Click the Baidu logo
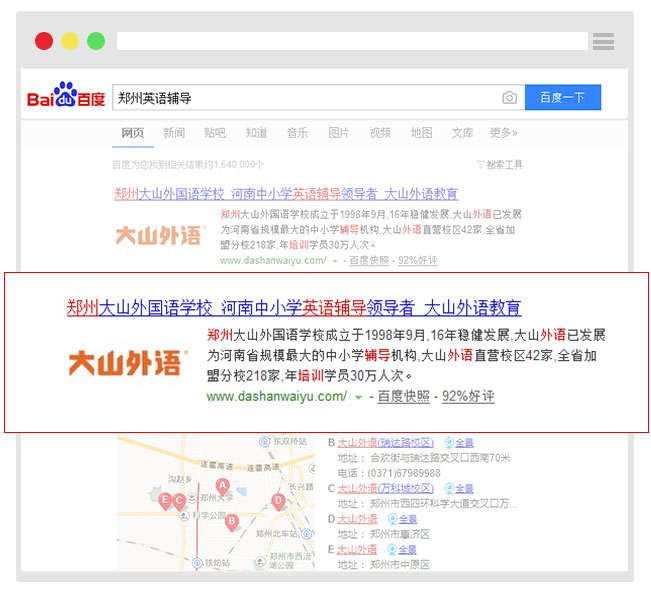The image size is (651, 592). point(65,97)
